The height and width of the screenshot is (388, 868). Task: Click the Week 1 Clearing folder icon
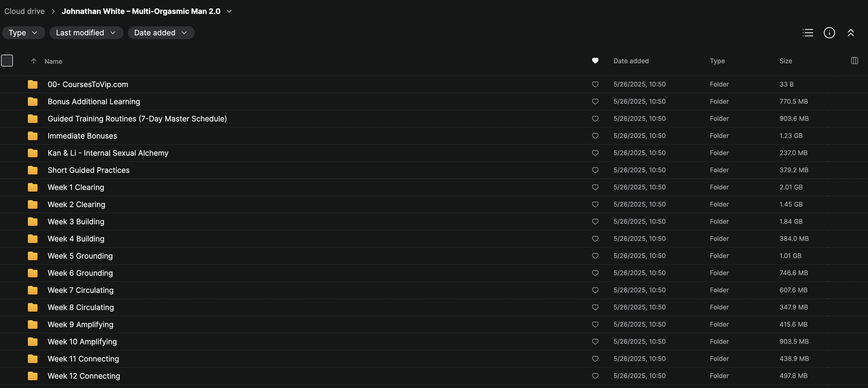click(33, 187)
